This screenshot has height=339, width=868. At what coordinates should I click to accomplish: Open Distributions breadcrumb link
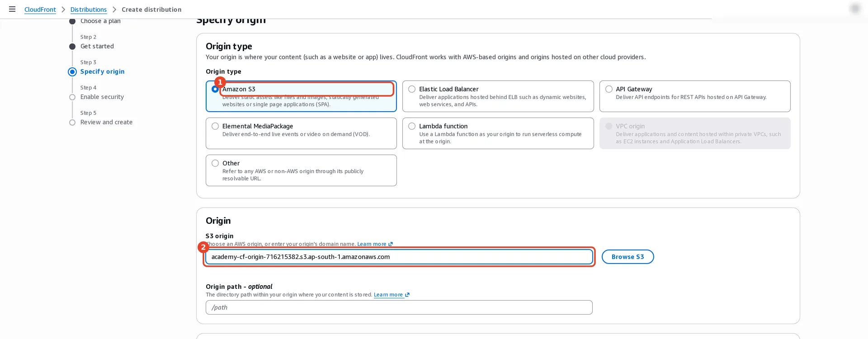point(89,9)
